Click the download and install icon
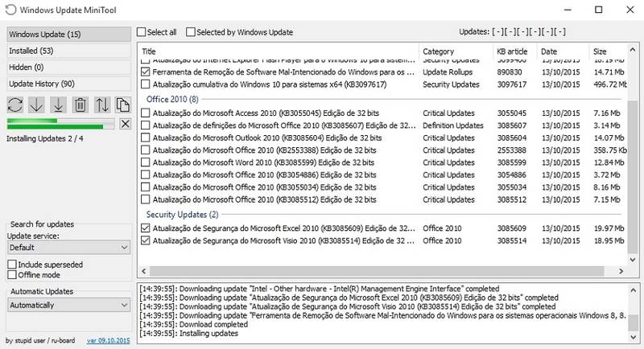 point(58,105)
